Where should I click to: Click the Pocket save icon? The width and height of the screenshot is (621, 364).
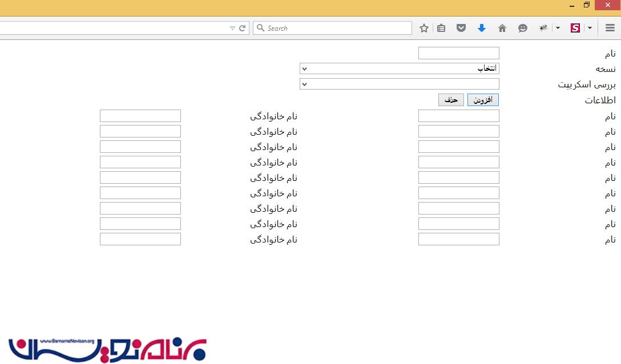point(461,28)
